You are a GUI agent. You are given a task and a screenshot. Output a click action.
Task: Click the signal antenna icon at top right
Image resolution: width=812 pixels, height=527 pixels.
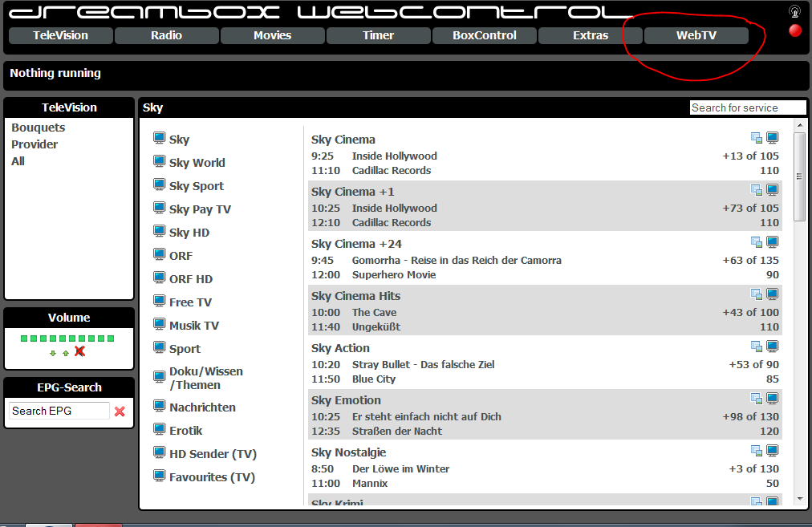tap(794, 11)
